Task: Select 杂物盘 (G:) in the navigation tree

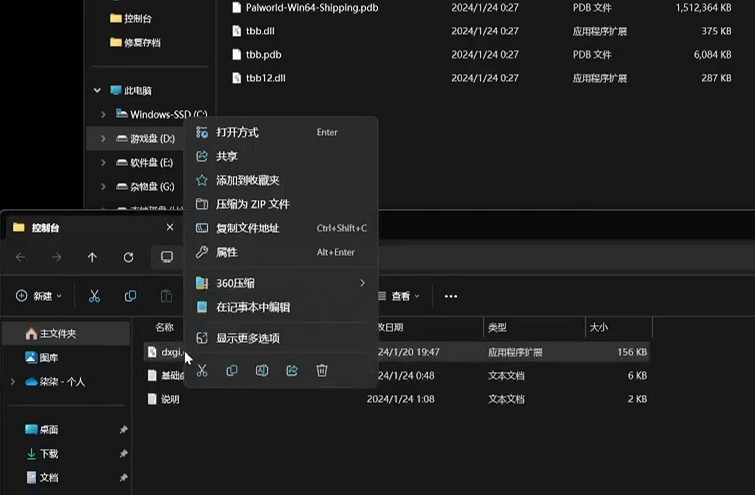Action: tap(145, 186)
